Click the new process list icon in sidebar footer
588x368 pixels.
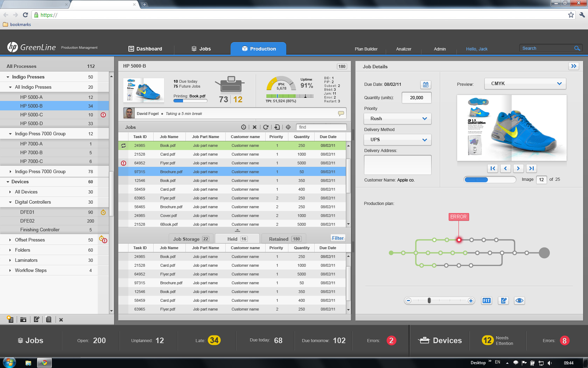click(10, 319)
